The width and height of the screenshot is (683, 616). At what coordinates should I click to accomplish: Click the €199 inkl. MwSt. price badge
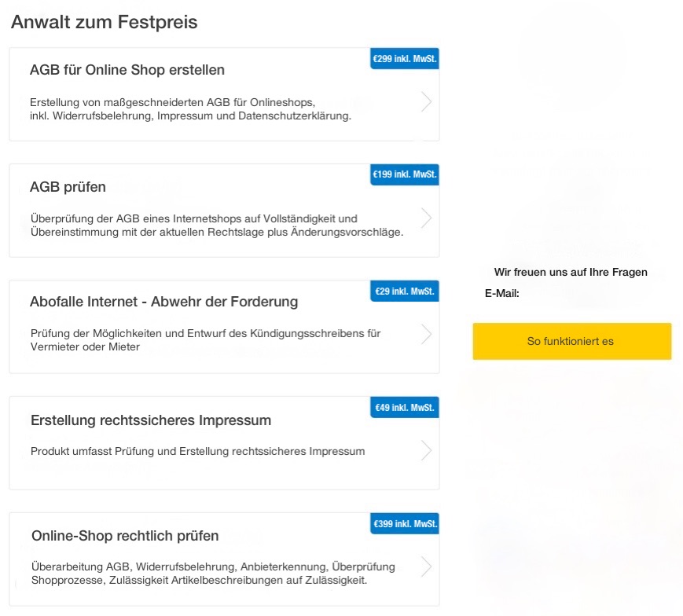click(404, 174)
